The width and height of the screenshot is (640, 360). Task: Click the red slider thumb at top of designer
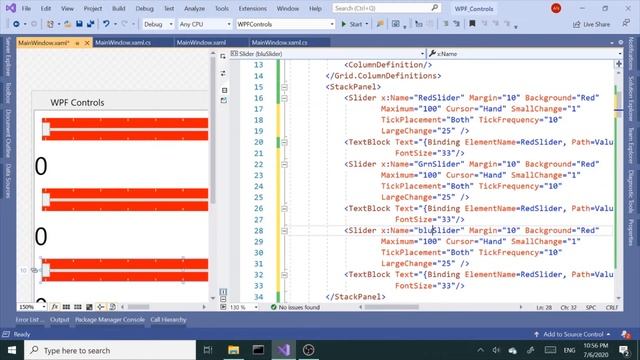[46, 129]
